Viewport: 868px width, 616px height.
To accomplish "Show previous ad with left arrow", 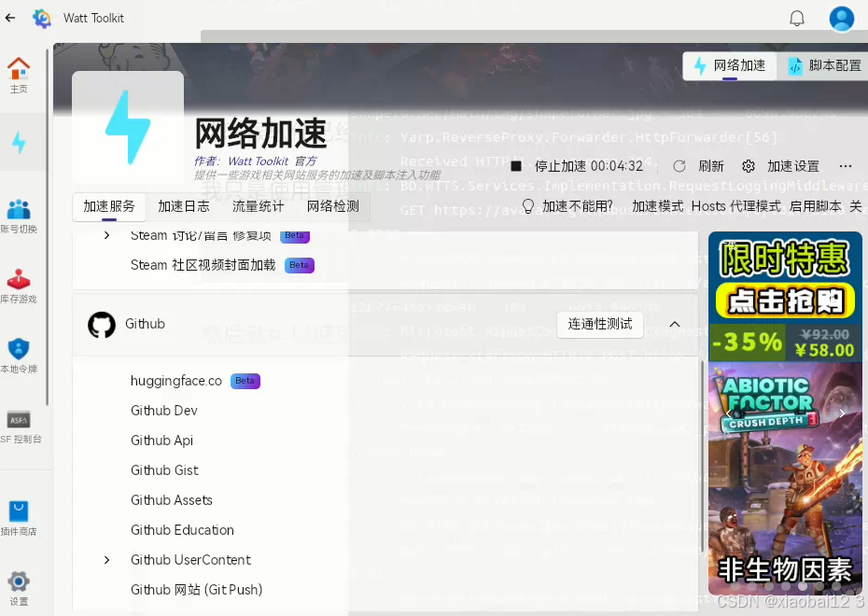I will tap(729, 413).
